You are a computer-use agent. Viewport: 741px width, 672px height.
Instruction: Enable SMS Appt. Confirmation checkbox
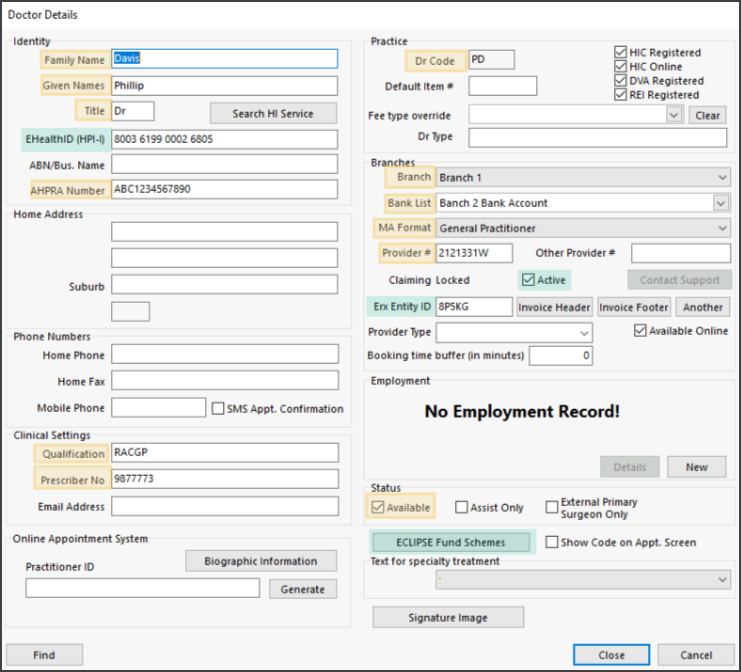(218, 408)
